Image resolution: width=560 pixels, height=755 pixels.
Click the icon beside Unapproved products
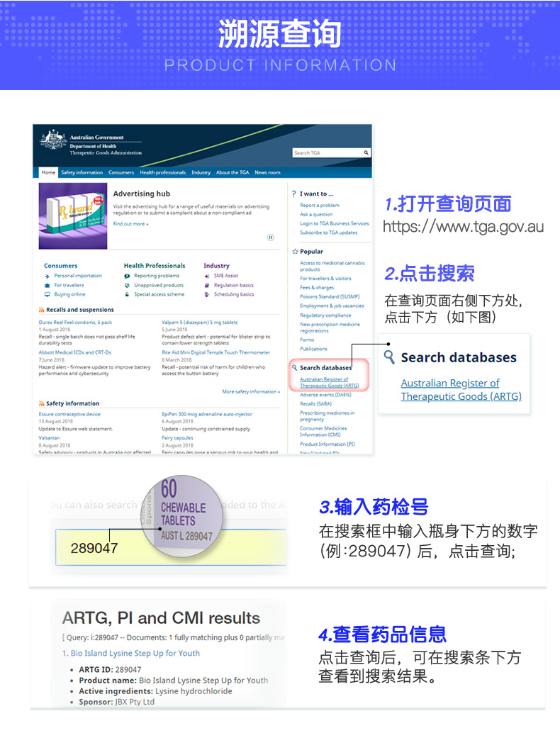tap(127, 285)
